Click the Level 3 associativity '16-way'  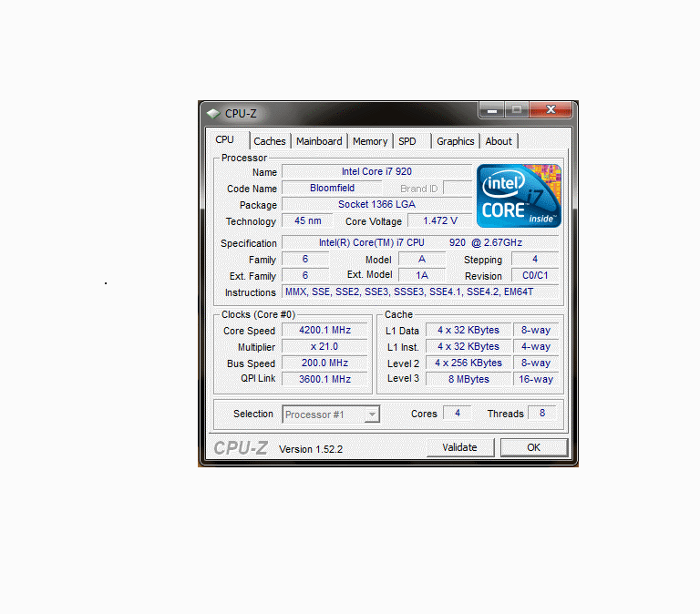[x=536, y=379]
